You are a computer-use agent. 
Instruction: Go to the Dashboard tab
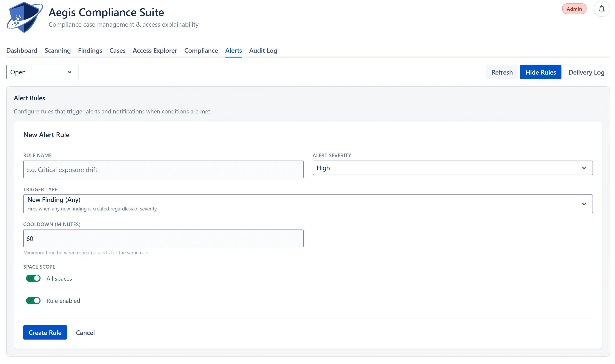(x=22, y=51)
